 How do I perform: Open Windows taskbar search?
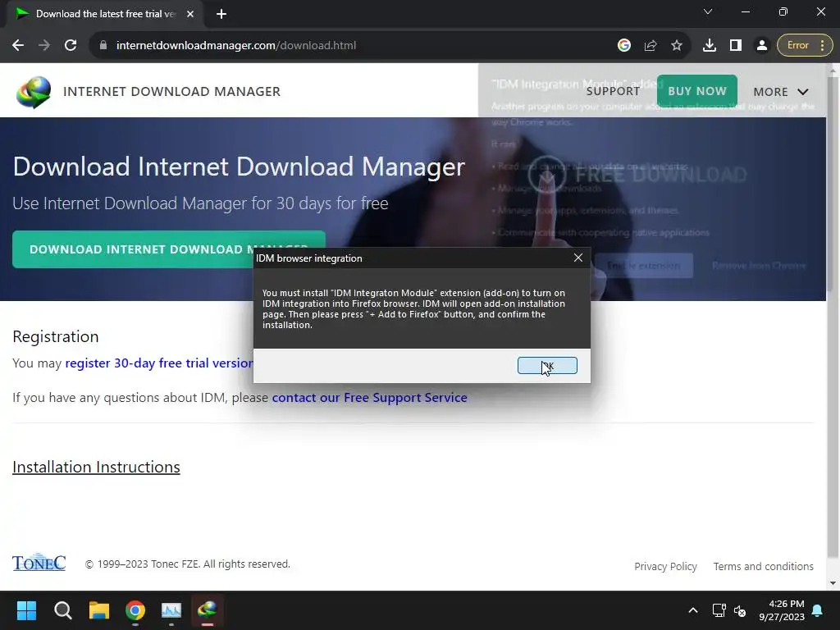62,610
